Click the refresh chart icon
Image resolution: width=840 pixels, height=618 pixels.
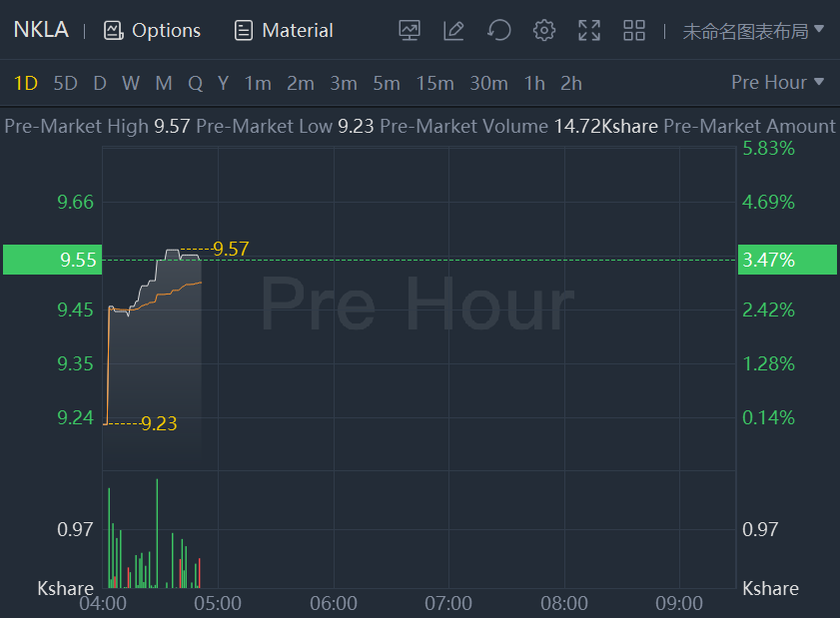(x=498, y=30)
